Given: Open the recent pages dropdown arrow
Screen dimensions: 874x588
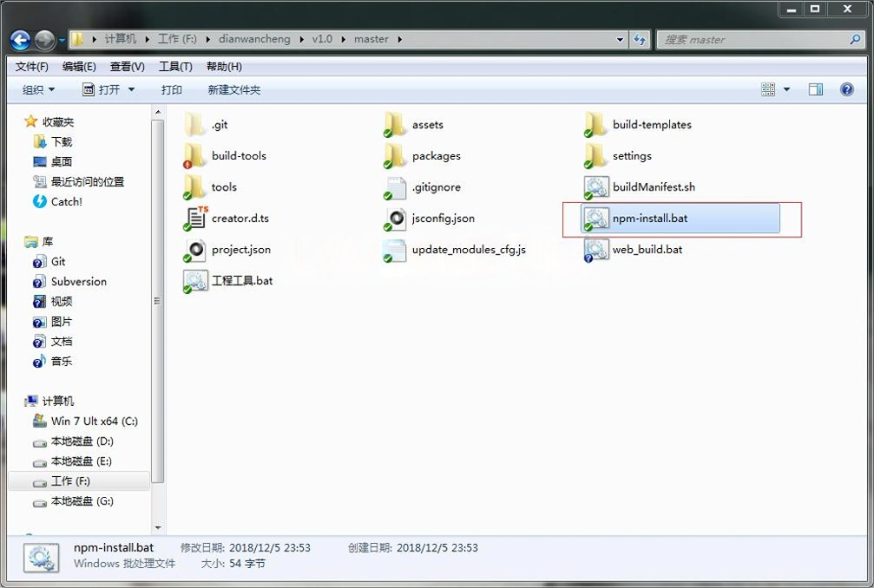Looking at the screenshot, I should tap(62, 40).
